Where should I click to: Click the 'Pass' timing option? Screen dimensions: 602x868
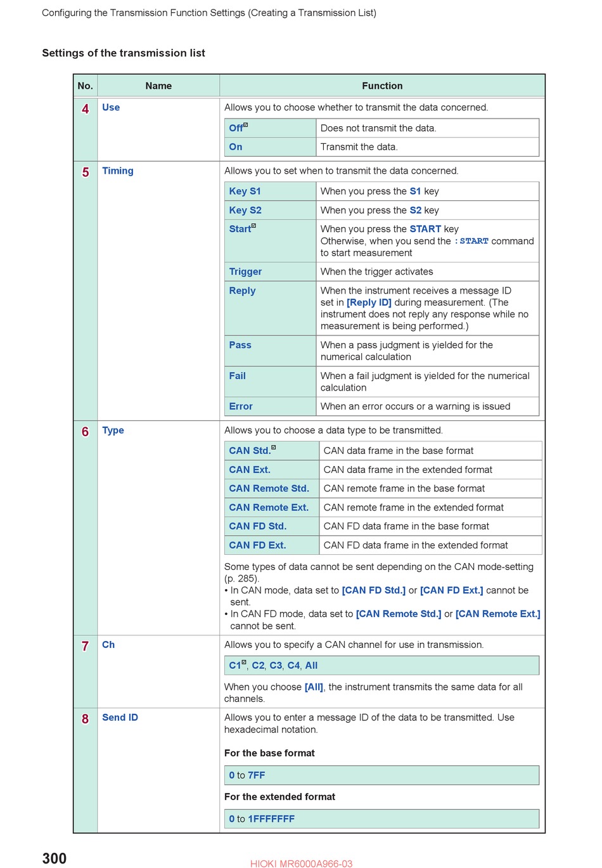tap(240, 346)
